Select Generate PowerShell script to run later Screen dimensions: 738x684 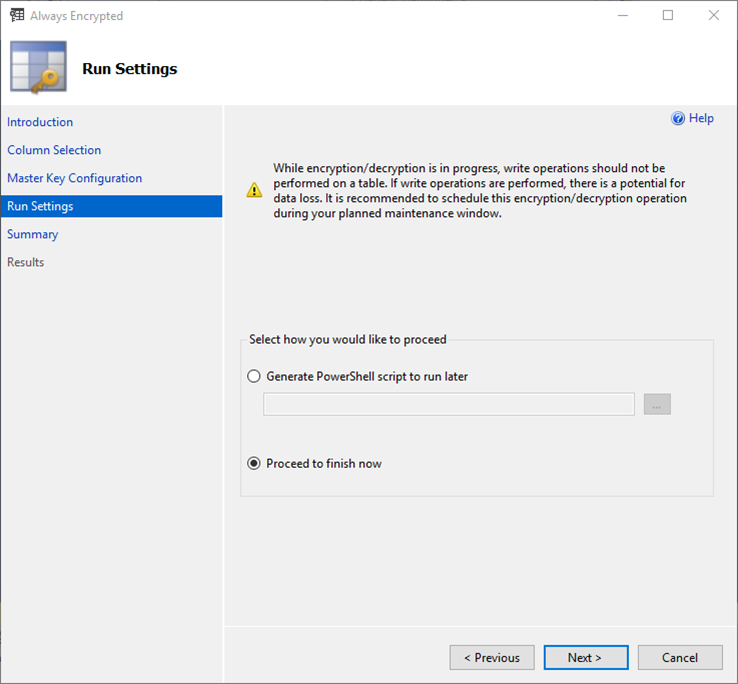click(x=254, y=377)
